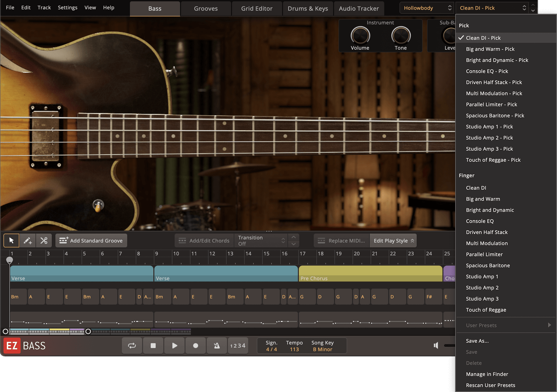Click the EZ BASS logo
Image resolution: width=557 pixels, height=392 pixels.
click(x=25, y=346)
